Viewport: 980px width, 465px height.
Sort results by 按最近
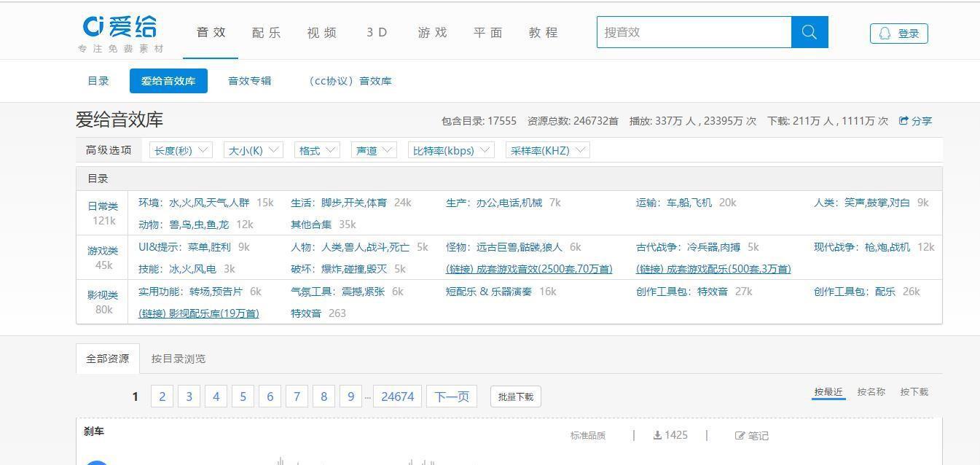point(828,392)
